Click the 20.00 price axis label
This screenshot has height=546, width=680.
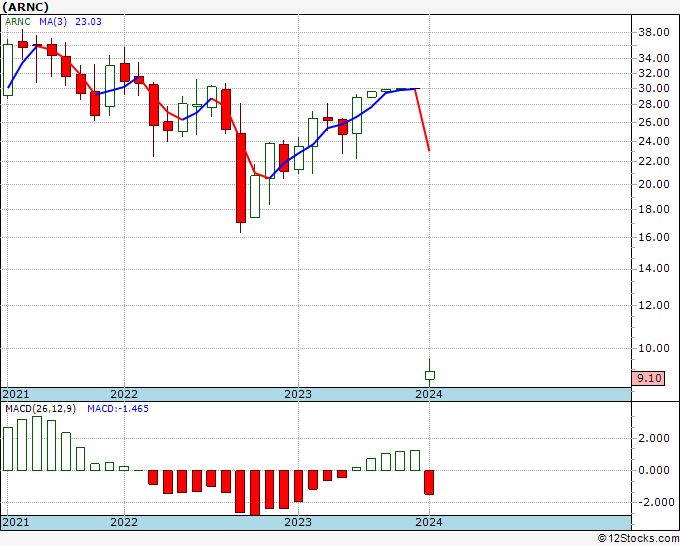click(x=654, y=184)
